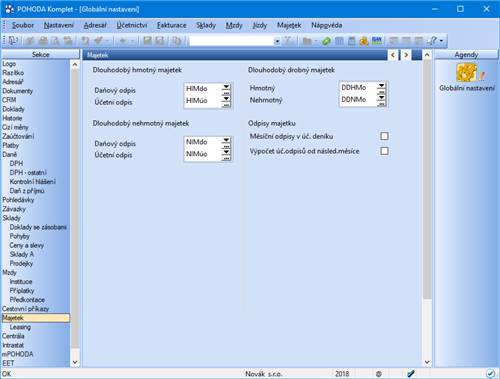Click the printer icon in the toolbar
Viewport: 500px width, 379px height.
(x=43, y=41)
